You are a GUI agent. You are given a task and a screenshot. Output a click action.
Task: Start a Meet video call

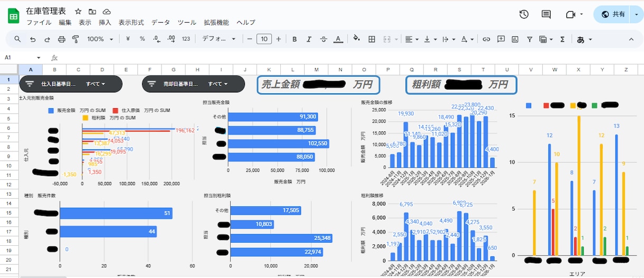click(570, 14)
